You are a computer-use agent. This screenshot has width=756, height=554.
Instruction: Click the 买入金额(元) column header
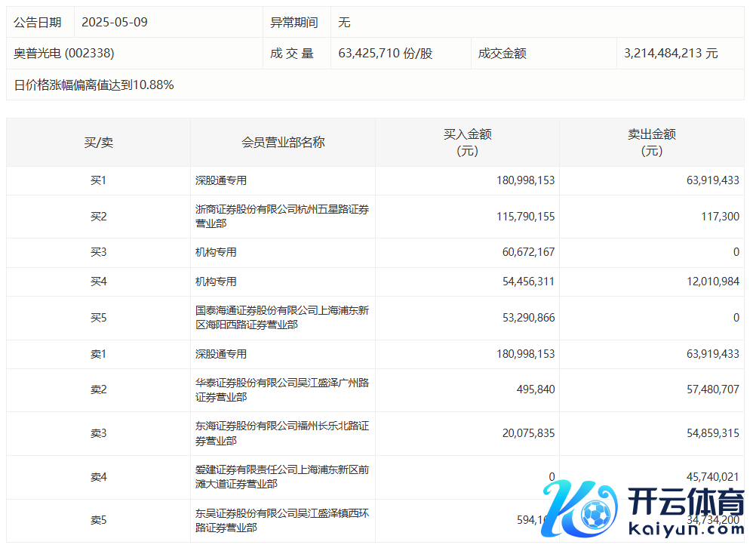(x=467, y=142)
